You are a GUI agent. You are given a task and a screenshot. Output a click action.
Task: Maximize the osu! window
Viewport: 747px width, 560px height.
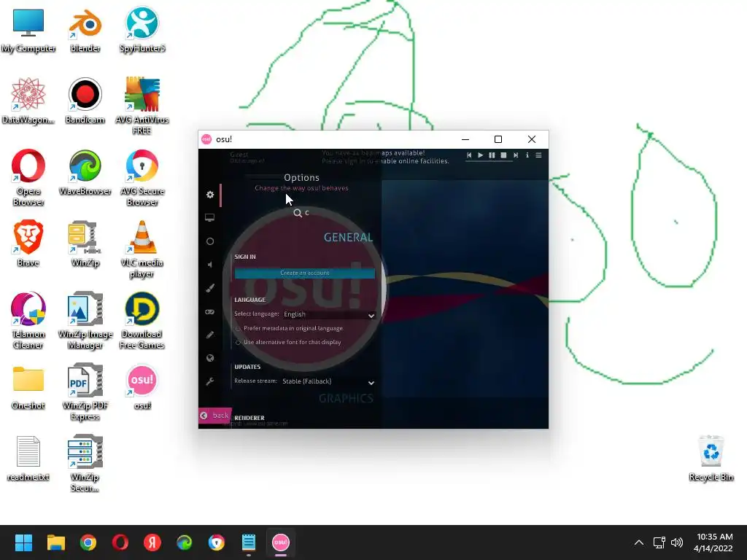(498, 139)
